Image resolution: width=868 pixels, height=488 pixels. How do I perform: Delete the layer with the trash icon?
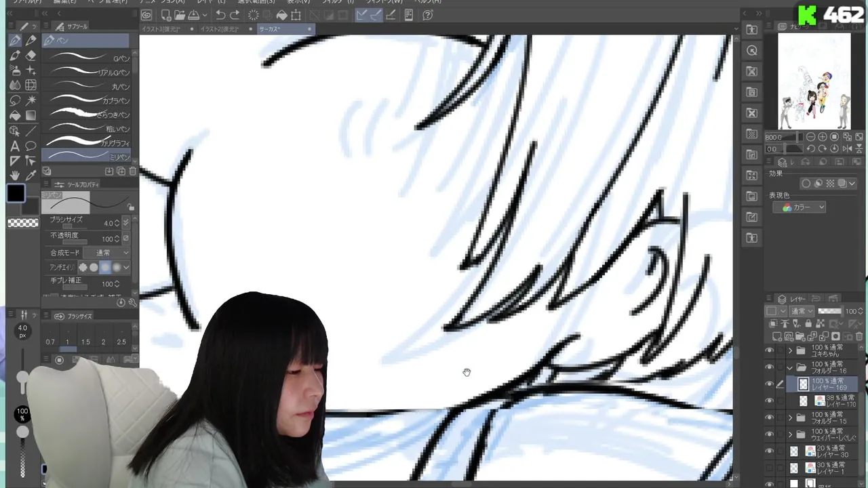859,336
